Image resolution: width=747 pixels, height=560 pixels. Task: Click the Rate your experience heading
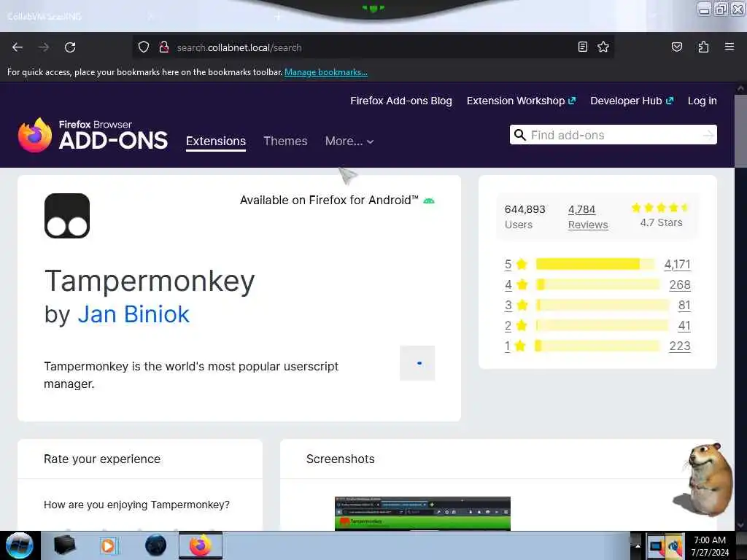(102, 459)
